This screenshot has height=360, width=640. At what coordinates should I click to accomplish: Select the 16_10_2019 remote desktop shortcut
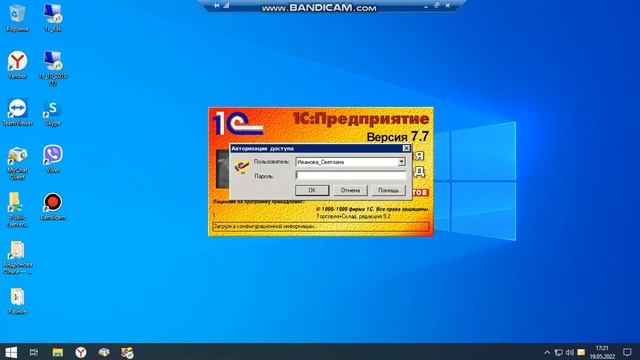click(x=53, y=69)
